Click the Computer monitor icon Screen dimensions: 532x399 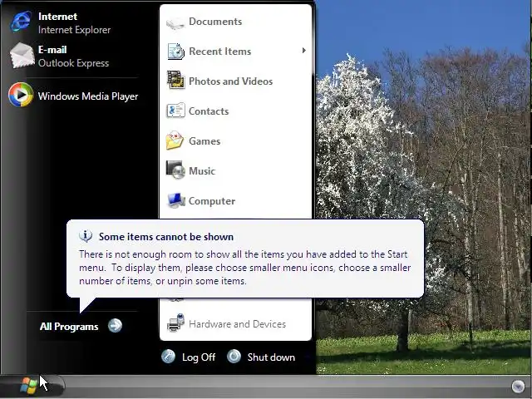click(176, 200)
